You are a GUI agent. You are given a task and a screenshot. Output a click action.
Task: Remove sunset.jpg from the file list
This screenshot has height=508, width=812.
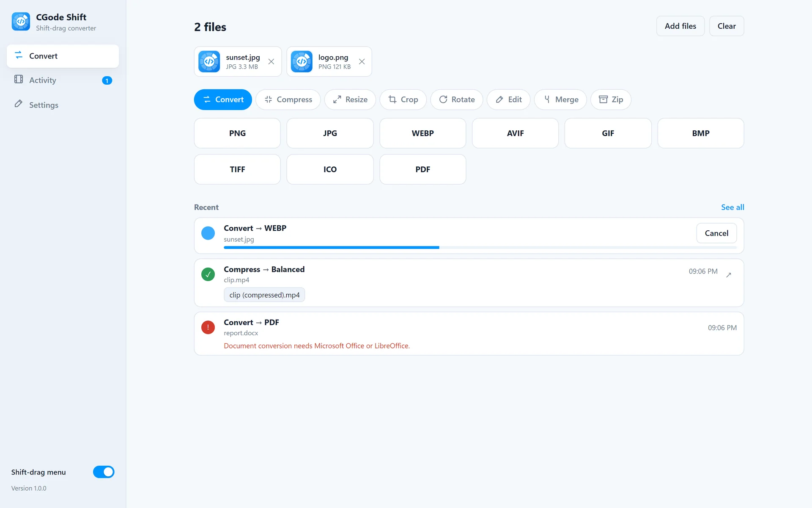271,61
